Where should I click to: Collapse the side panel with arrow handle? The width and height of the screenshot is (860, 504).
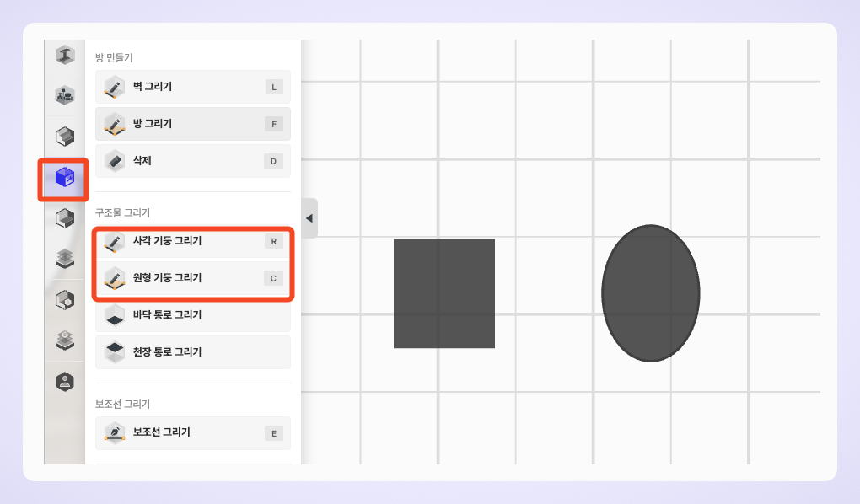309,218
